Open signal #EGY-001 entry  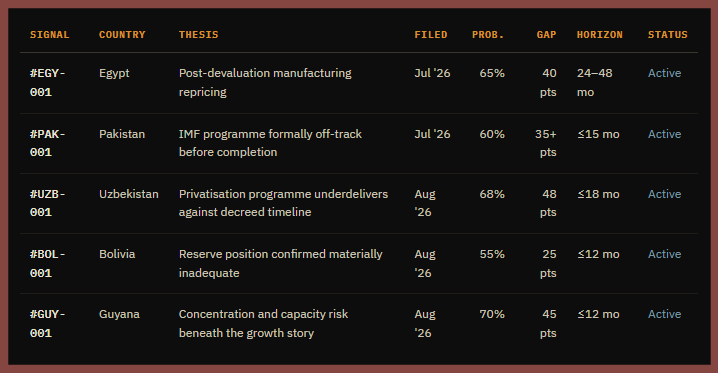point(48,83)
